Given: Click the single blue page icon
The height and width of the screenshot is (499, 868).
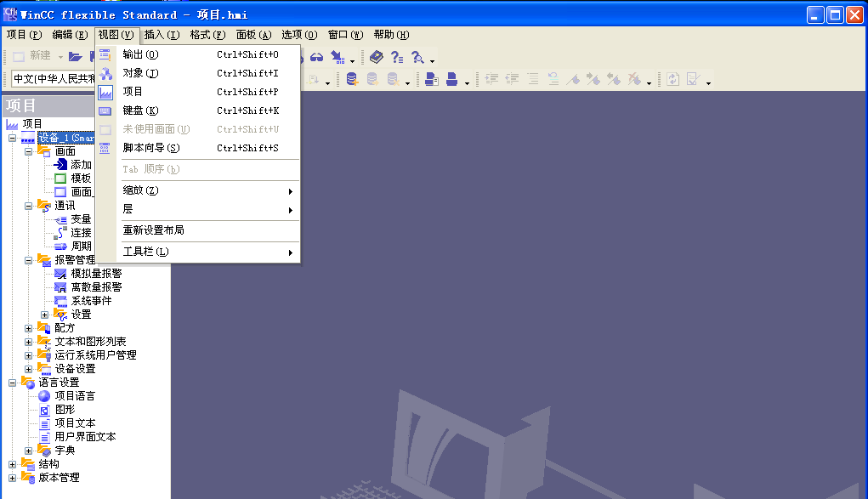Looking at the screenshot, I should 452,79.
